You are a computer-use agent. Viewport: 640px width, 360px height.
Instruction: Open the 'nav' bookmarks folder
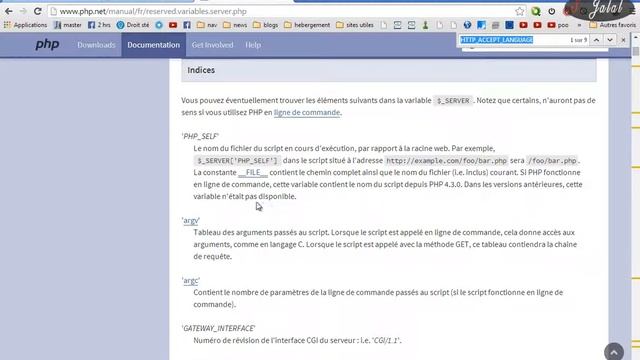point(207,25)
